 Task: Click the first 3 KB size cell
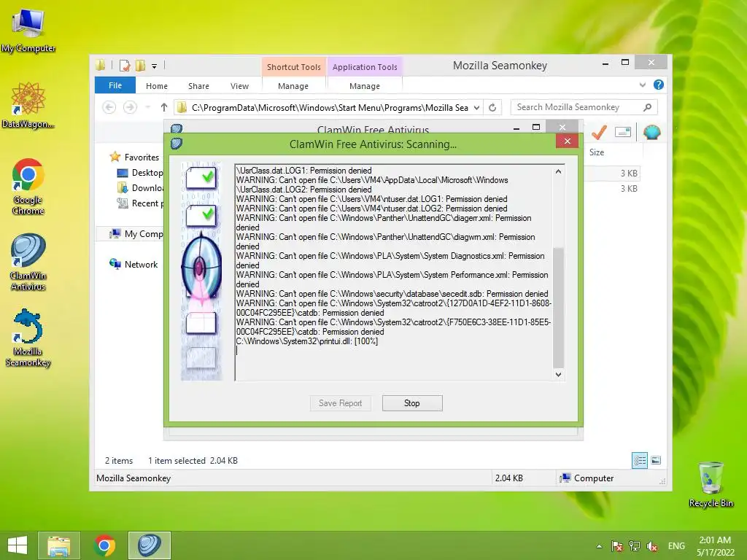pos(628,174)
